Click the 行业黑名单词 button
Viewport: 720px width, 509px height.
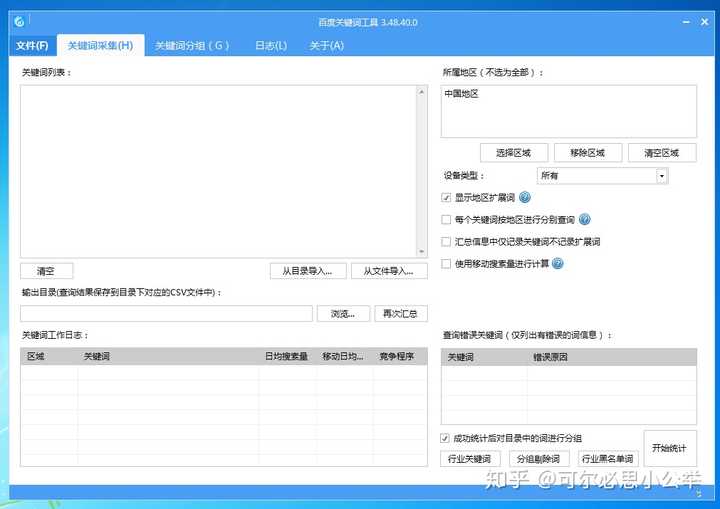tap(608, 459)
